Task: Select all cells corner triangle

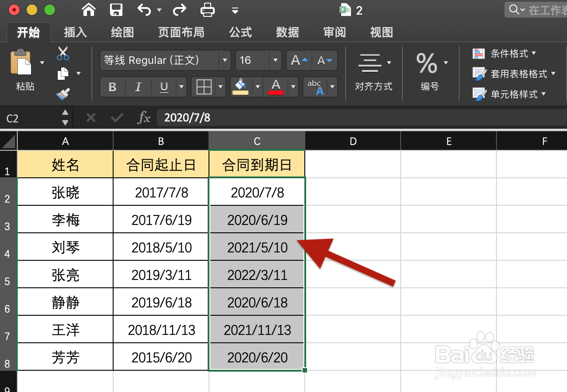Action: click(x=8, y=141)
